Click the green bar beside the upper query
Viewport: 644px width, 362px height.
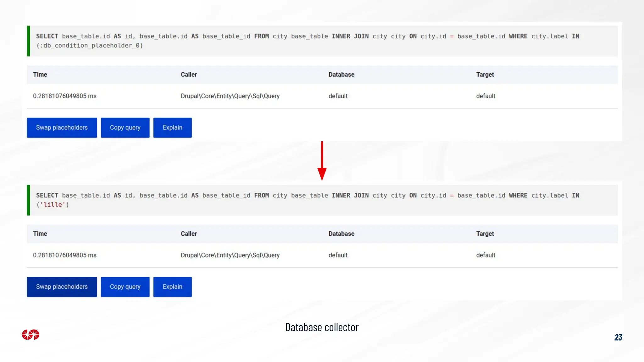28,41
